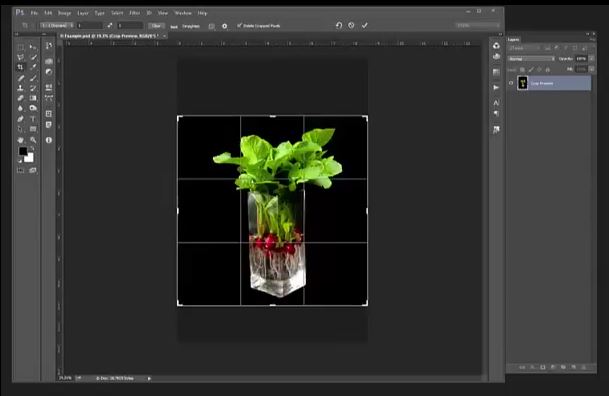The height and width of the screenshot is (396, 609).
Task: Select the Crop tool in toolbox
Action: click(21, 67)
